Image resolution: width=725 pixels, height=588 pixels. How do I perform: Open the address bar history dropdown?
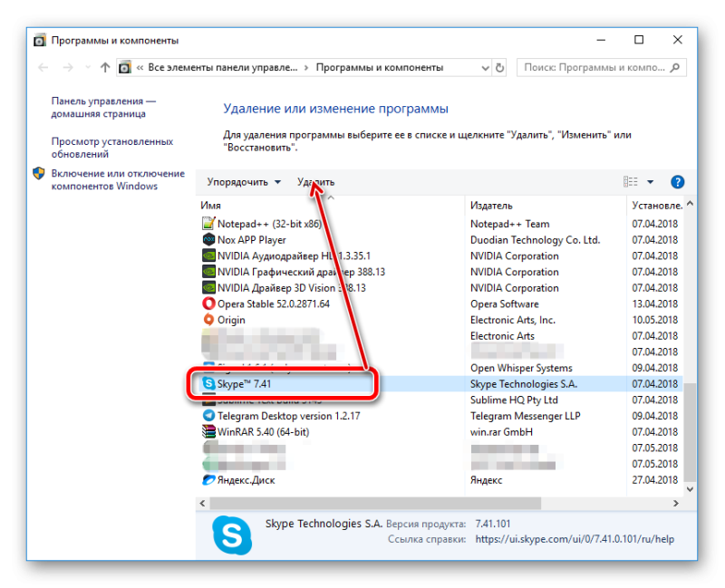coord(485,67)
